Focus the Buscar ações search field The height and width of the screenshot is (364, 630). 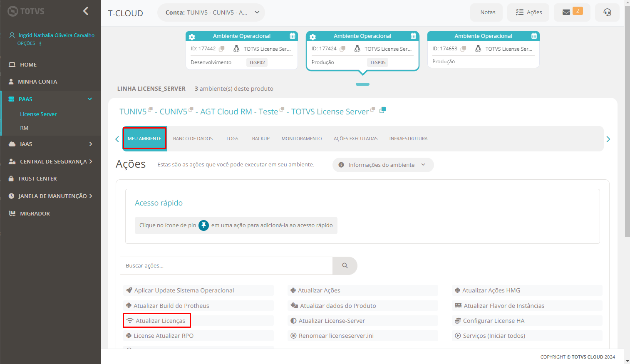[x=226, y=266]
